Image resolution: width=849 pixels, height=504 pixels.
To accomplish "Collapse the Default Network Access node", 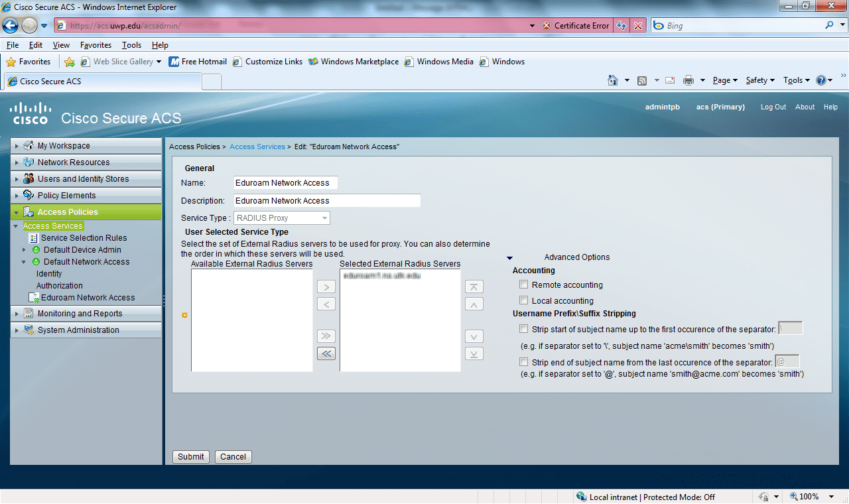I will point(25,262).
